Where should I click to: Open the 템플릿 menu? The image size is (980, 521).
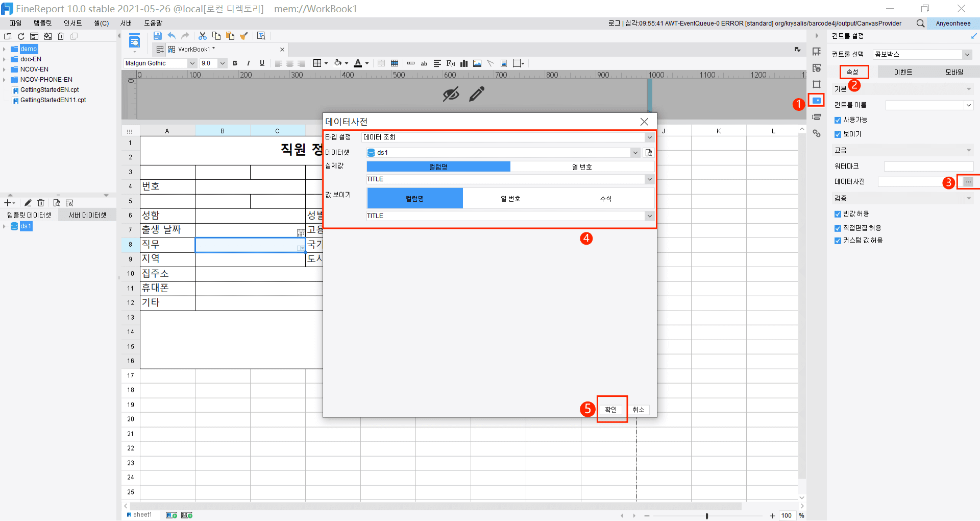click(43, 23)
